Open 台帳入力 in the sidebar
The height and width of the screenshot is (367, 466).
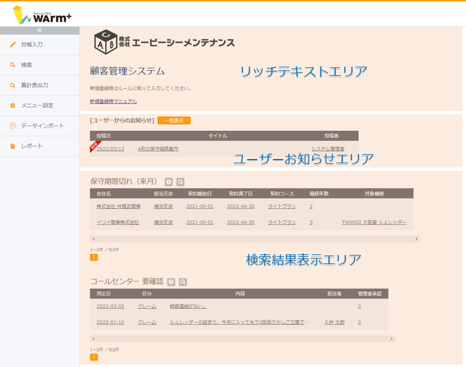tap(40, 45)
